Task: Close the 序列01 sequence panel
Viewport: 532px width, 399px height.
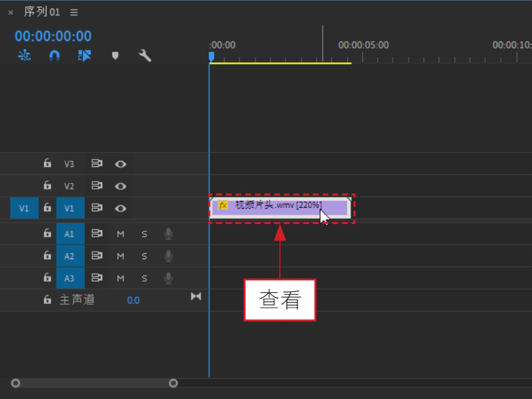Action: [11, 13]
